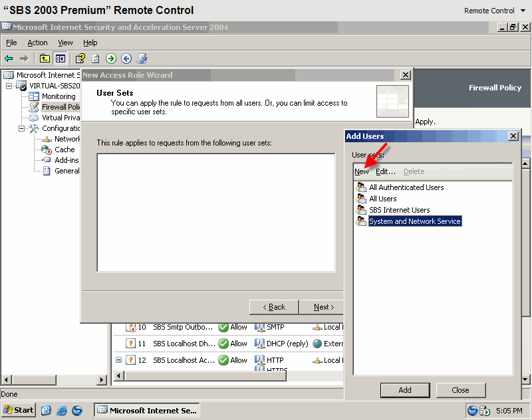
Task: Select Cache under Configuration
Action: click(x=65, y=150)
